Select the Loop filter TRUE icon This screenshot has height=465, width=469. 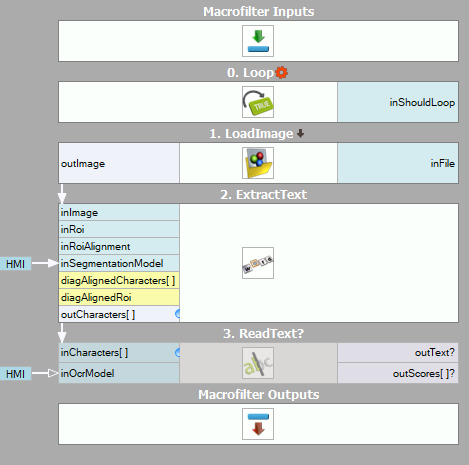pyautogui.click(x=258, y=102)
